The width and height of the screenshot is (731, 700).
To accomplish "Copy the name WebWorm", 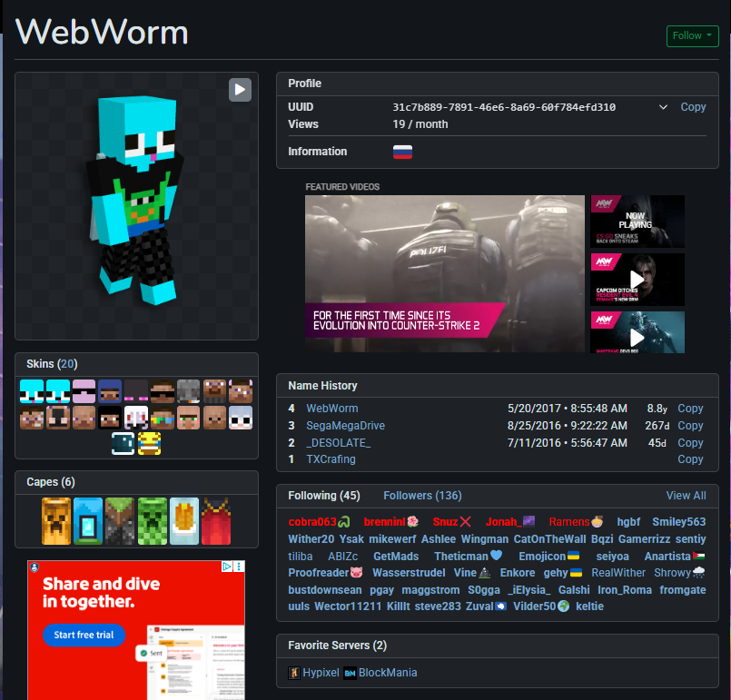I will [x=690, y=409].
